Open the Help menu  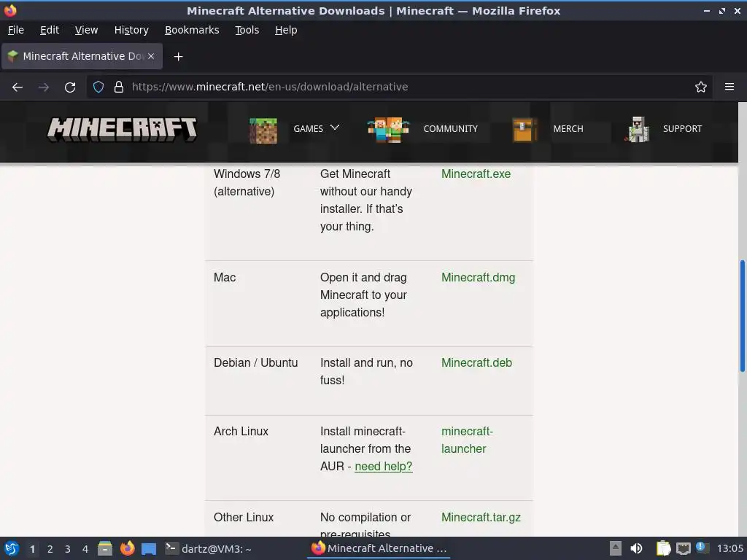coord(286,30)
